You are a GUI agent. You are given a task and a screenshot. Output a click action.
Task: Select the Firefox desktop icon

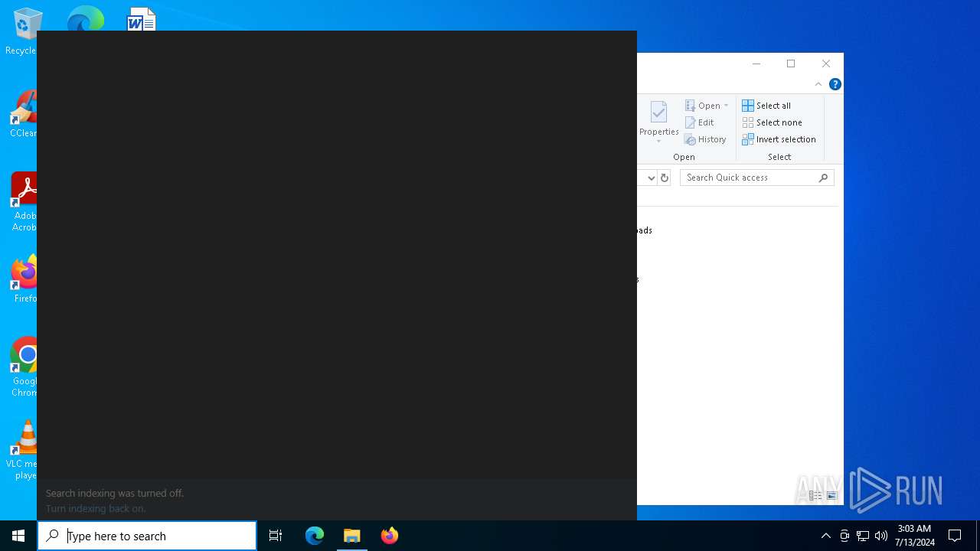[24, 279]
